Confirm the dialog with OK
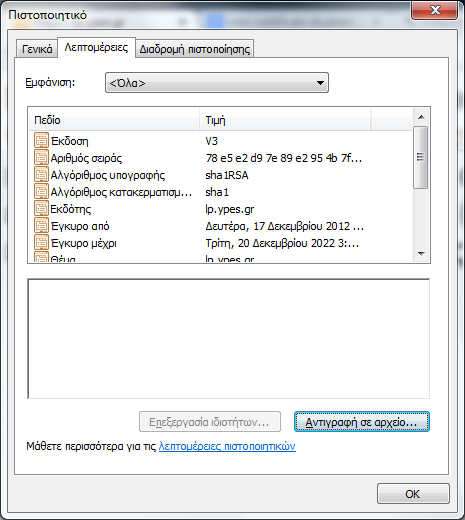465x520 pixels. pyautogui.click(x=413, y=494)
